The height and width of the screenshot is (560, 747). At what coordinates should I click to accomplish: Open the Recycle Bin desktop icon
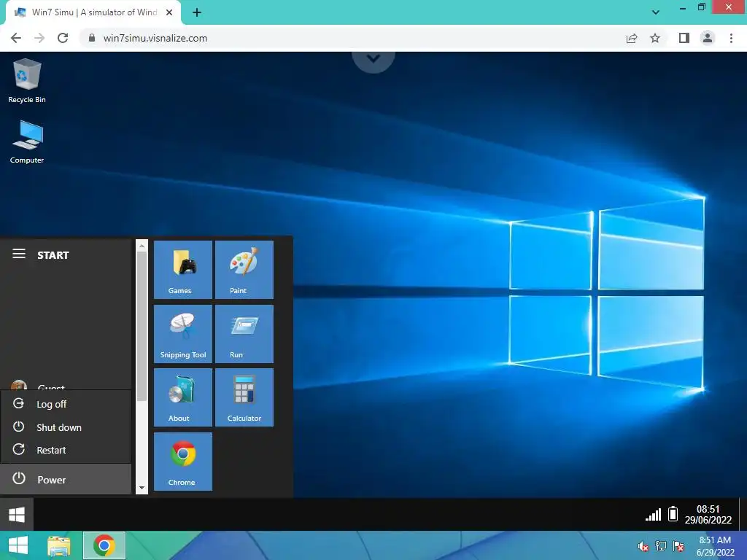(x=27, y=80)
